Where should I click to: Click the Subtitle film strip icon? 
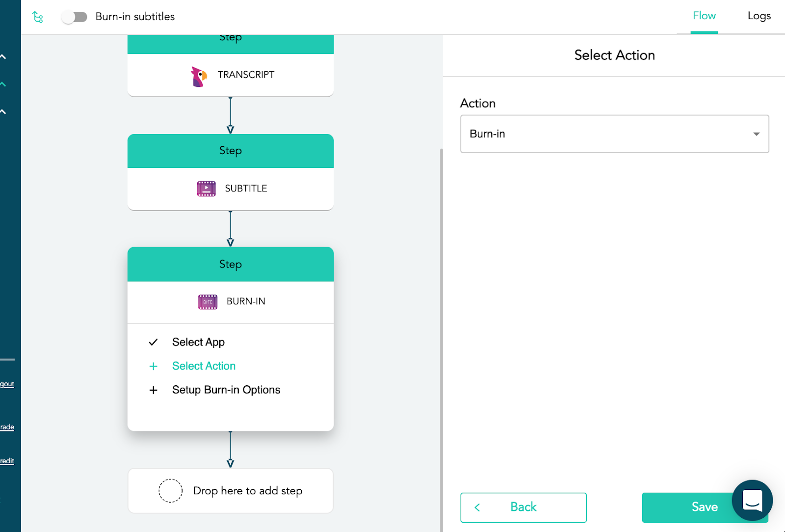click(206, 188)
